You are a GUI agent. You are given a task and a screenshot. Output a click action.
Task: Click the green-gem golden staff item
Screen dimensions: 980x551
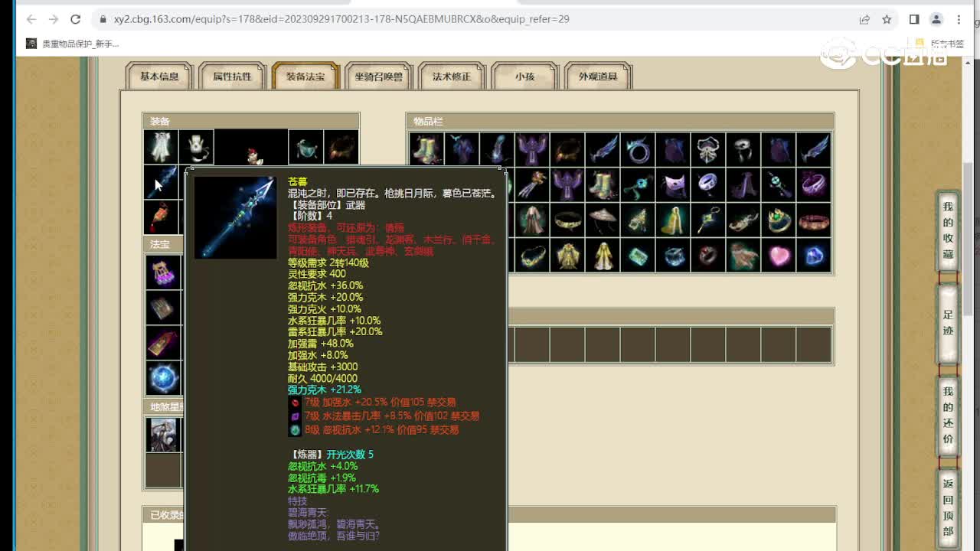(x=708, y=220)
